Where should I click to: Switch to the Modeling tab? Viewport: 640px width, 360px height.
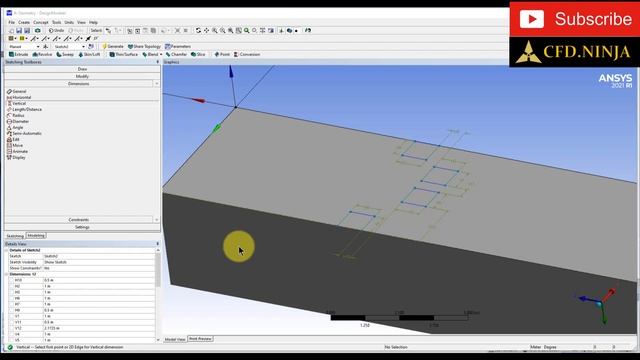(36, 236)
